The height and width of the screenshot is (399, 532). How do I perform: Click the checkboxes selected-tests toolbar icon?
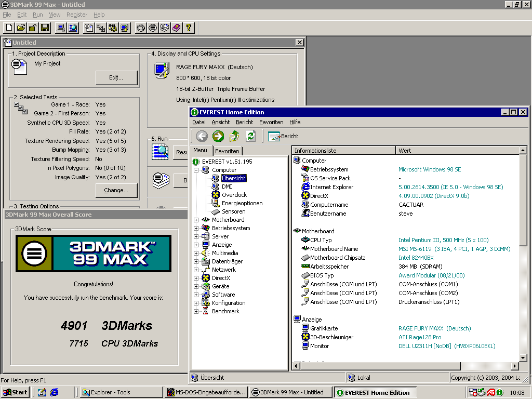tap(101, 28)
